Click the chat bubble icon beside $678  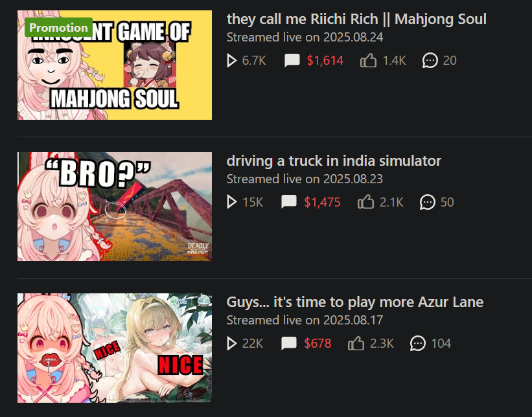pyautogui.click(x=289, y=343)
